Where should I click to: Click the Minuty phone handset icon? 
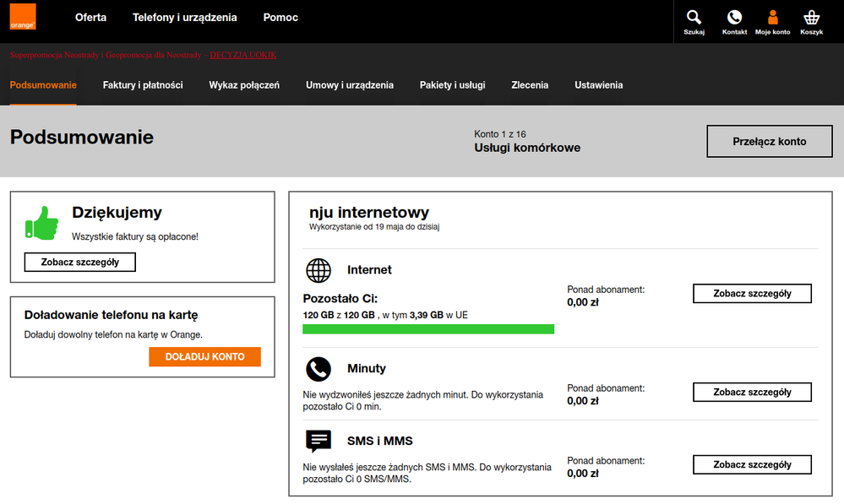coord(319,369)
